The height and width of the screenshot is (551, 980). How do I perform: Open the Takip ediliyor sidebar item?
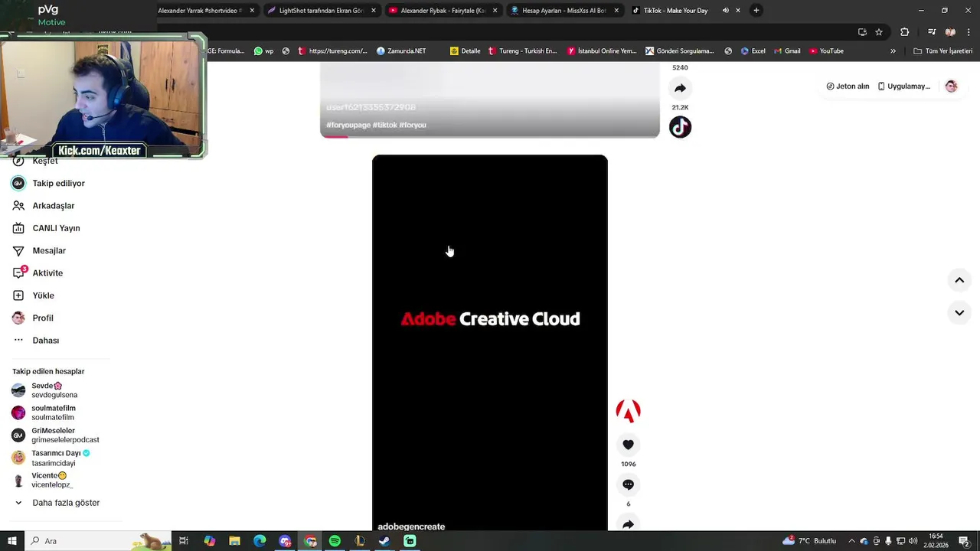tap(48, 184)
